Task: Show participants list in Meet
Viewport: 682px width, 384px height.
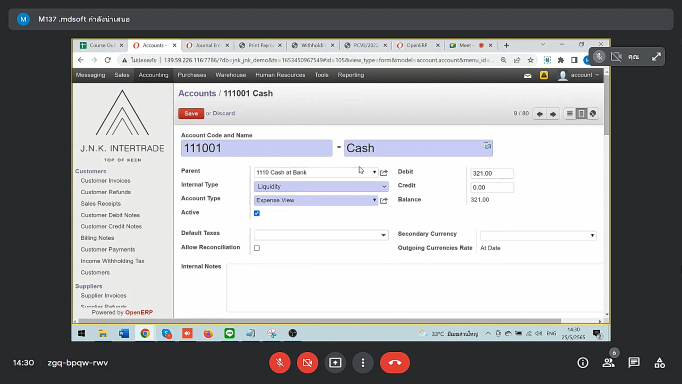Action: [x=608, y=363]
